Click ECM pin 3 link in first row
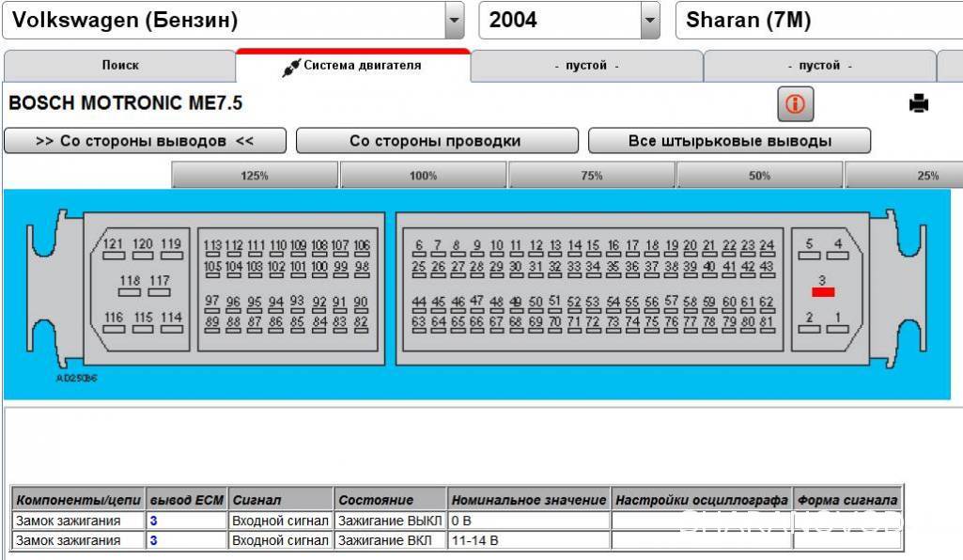This screenshot has height=560, width=963. (x=153, y=521)
